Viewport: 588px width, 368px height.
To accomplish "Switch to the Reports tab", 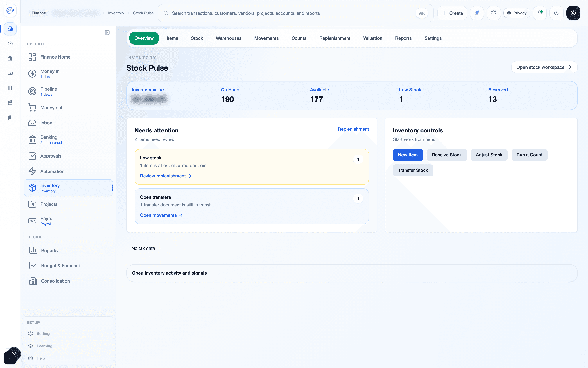I will [x=403, y=38].
